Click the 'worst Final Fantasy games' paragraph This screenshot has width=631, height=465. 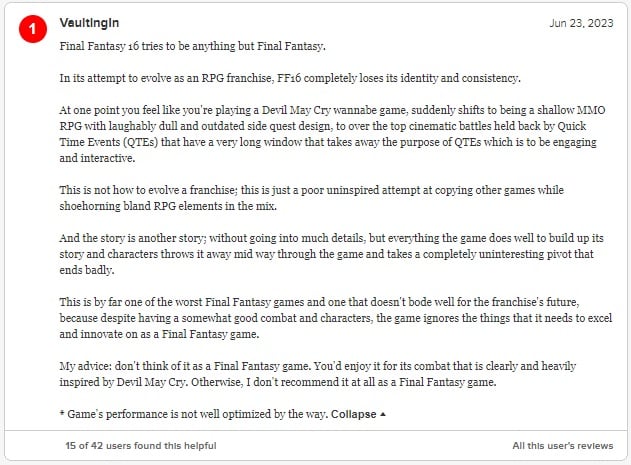(x=336, y=318)
